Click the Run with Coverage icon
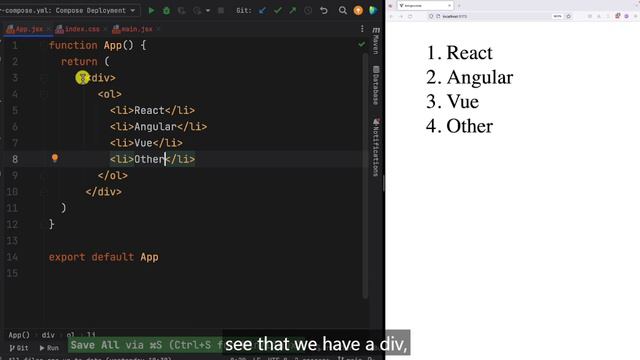The image size is (640, 360). tap(181, 11)
